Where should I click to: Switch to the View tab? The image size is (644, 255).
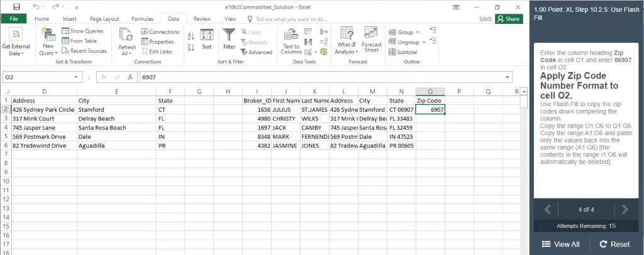coord(230,19)
